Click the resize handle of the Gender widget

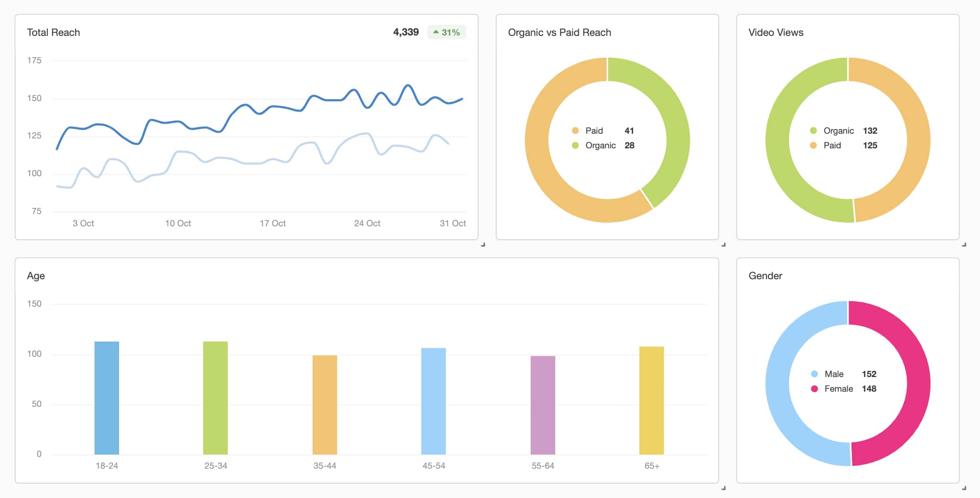point(964,488)
